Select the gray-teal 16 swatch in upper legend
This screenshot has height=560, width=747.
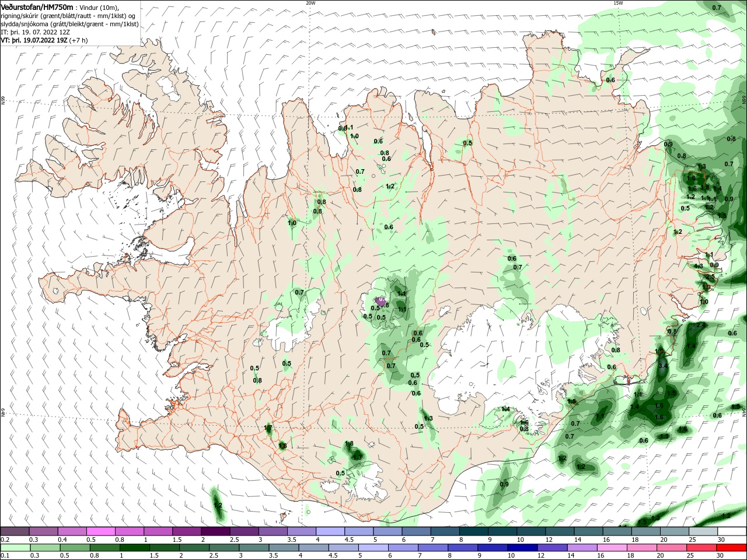click(616, 531)
